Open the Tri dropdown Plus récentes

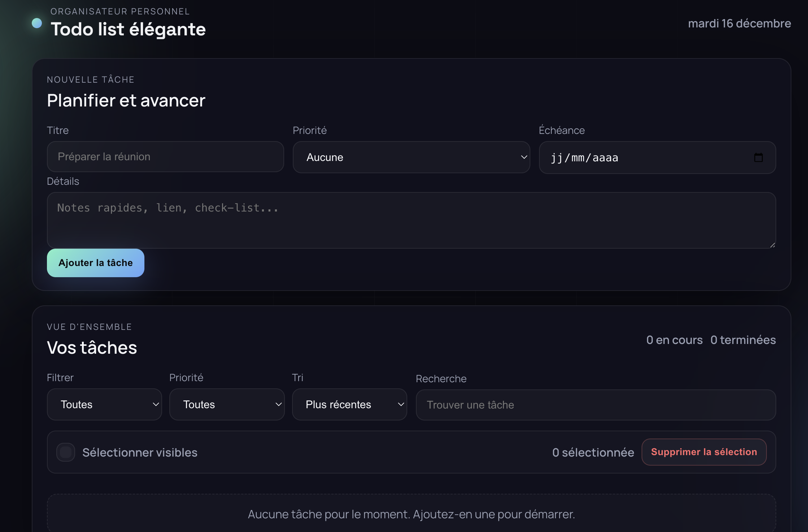[x=349, y=405]
